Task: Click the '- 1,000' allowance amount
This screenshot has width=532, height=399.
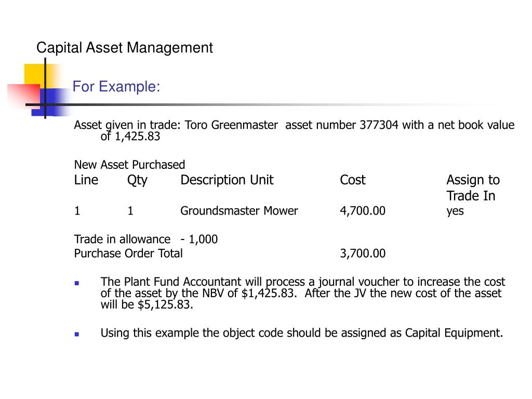Action: (x=199, y=240)
